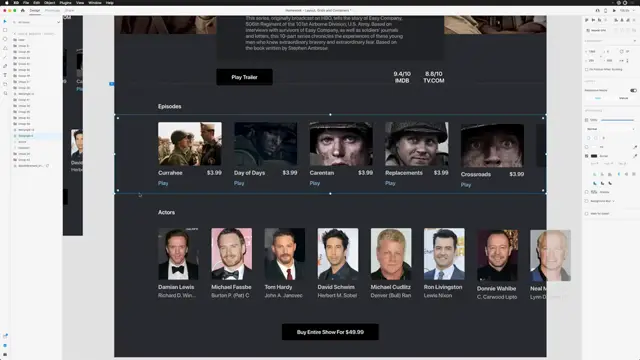
Task: Select same radius for all corners icon
Action: [x=589, y=138]
